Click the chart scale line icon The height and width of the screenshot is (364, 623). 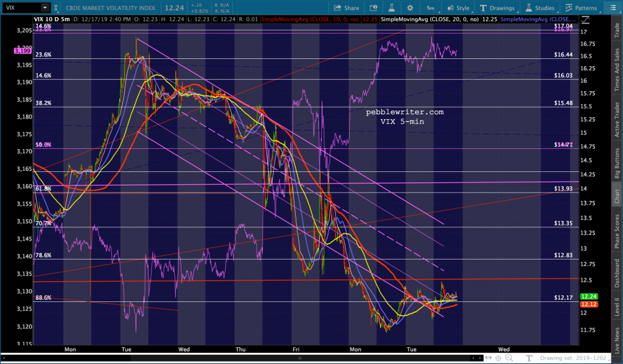click(585, 19)
